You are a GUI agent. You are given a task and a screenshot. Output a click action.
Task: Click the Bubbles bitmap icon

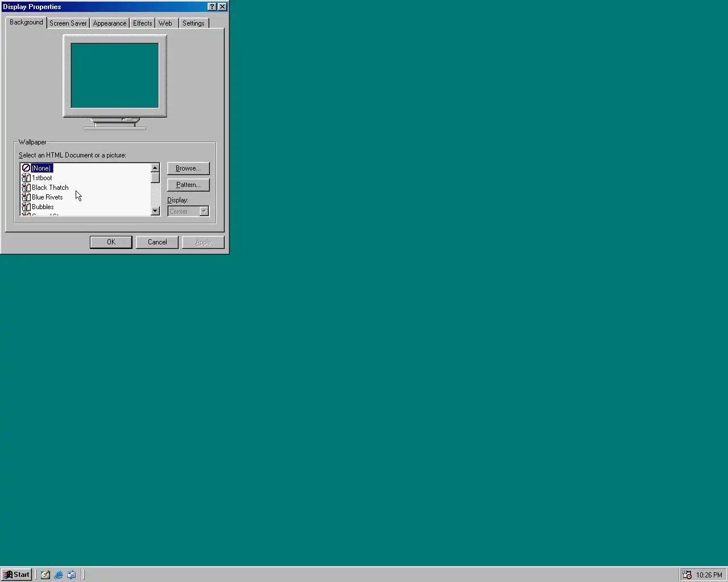click(26, 207)
